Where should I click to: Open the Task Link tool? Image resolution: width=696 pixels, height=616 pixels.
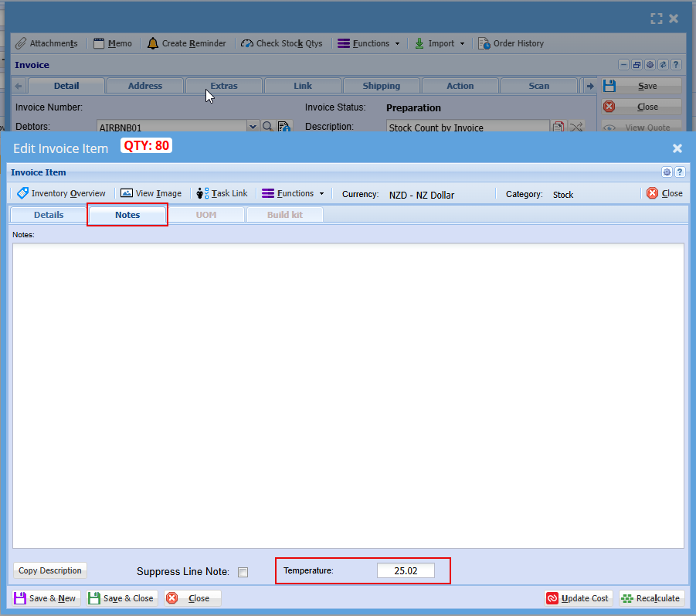tap(222, 193)
